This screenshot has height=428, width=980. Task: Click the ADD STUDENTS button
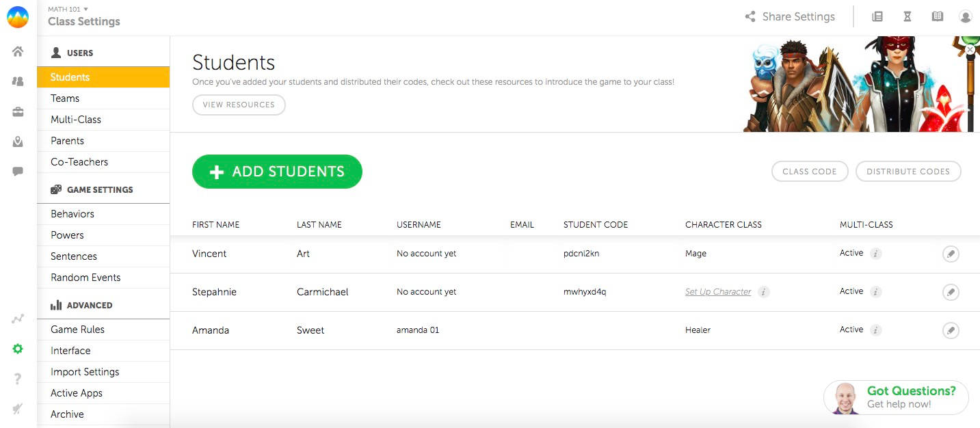pos(277,172)
